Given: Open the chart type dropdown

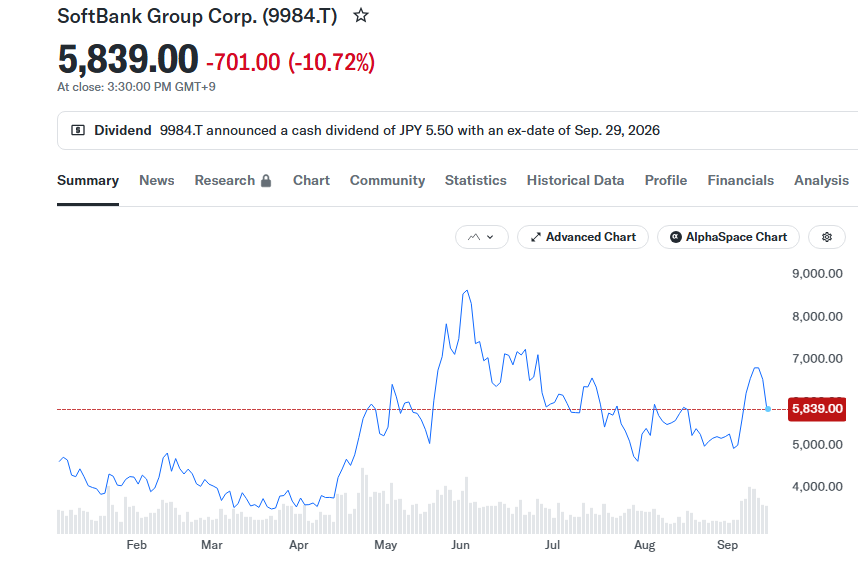Looking at the screenshot, I should point(482,237).
